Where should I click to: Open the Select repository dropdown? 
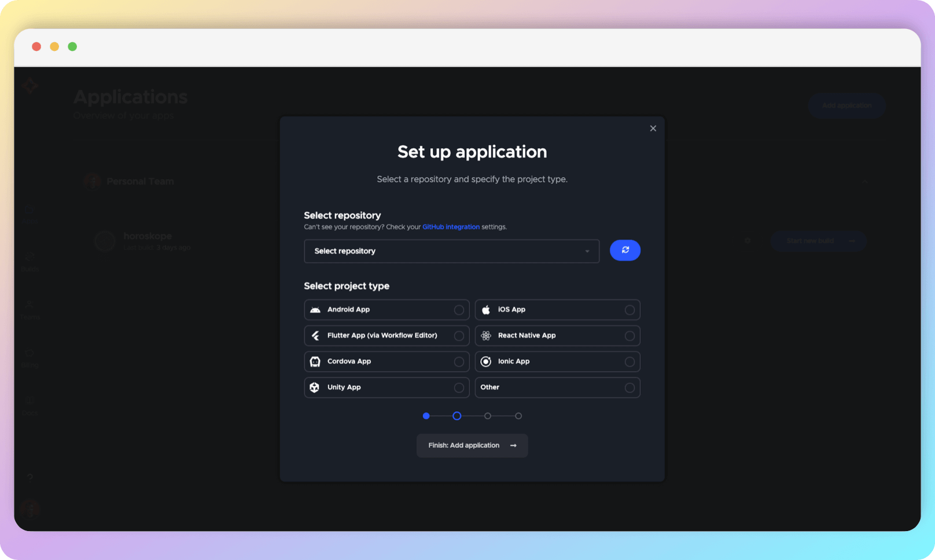[x=451, y=251]
